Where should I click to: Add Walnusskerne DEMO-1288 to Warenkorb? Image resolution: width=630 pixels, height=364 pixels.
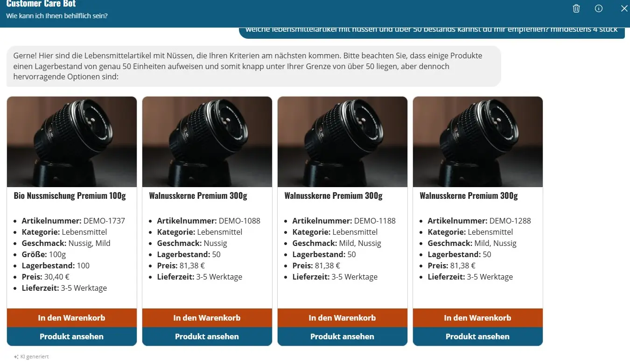(x=478, y=318)
